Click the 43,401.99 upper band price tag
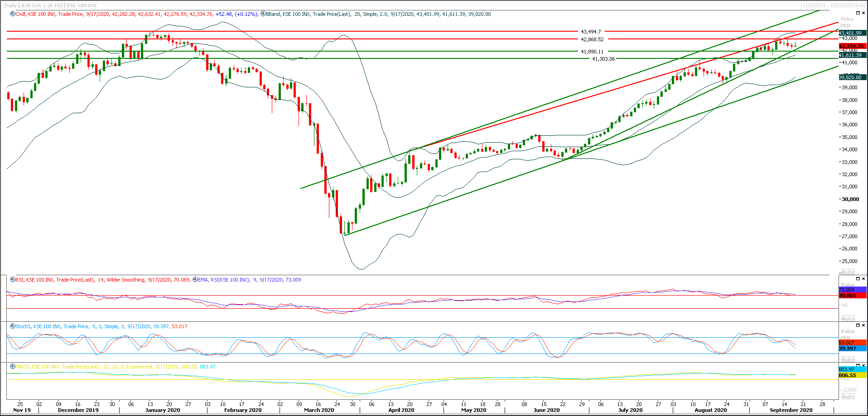This screenshot has width=868, height=416. (852, 33)
